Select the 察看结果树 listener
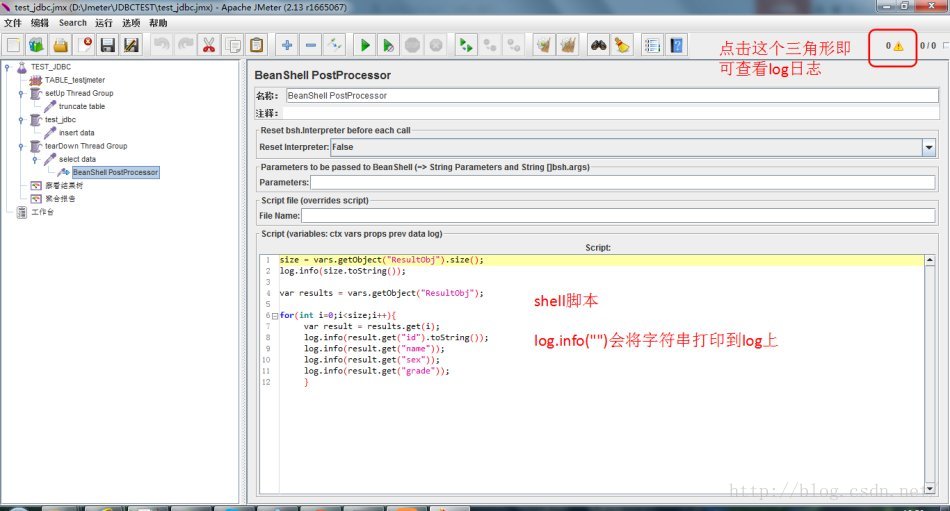The height and width of the screenshot is (511, 950). tap(64, 185)
